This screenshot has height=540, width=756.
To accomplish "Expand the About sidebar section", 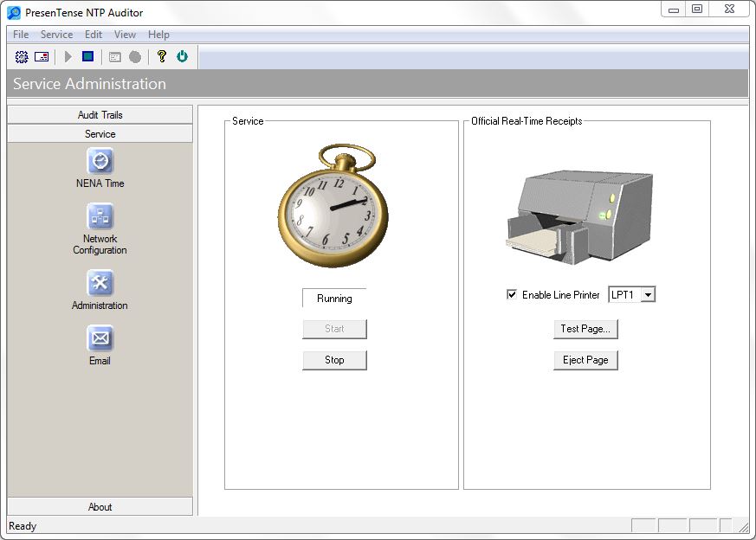I will pos(100,507).
